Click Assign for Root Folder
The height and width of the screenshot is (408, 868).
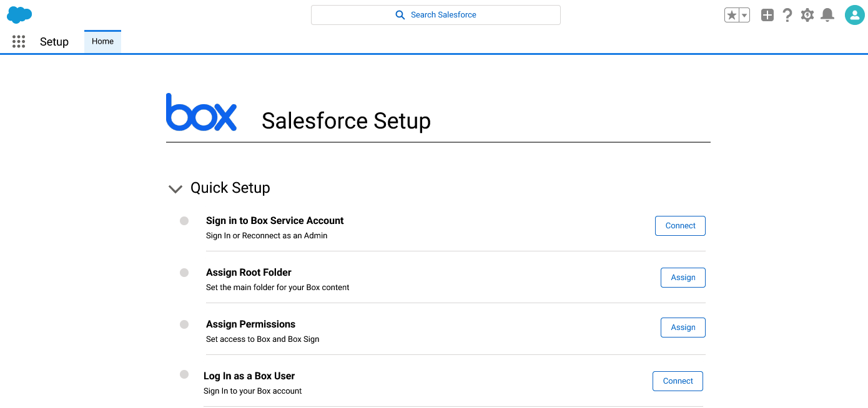[683, 278]
